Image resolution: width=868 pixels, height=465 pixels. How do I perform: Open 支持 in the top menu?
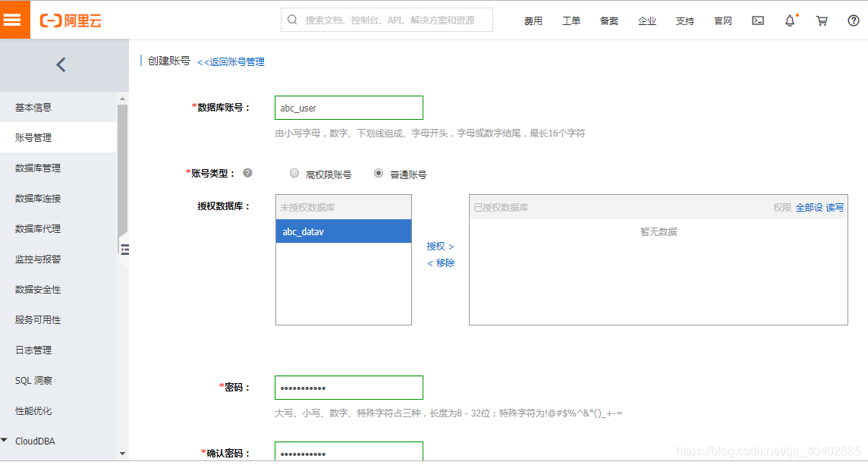pos(685,21)
